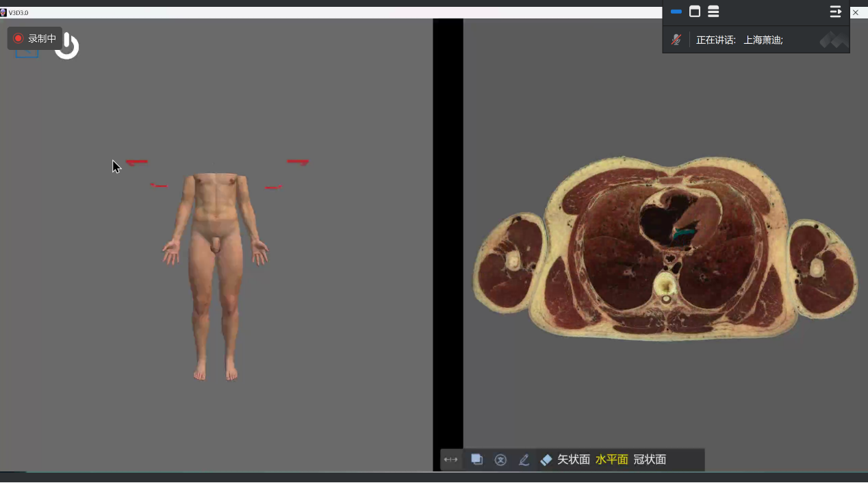Switch to 冠状面 coronal plane view

(650, 460)
